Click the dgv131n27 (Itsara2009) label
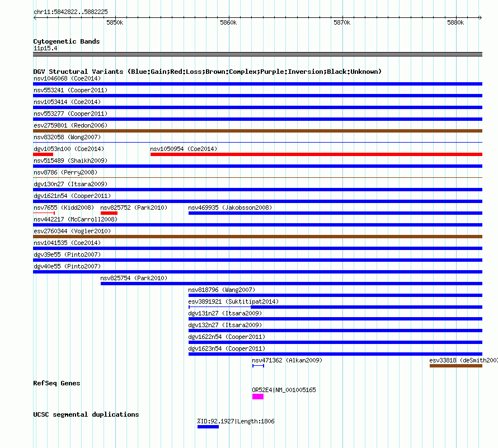 tap(225, 313)
